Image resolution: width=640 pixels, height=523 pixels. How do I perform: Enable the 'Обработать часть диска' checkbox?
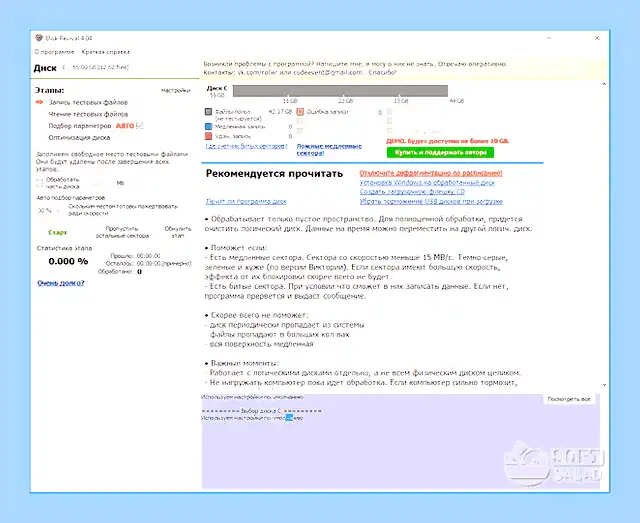pos(40,183)
